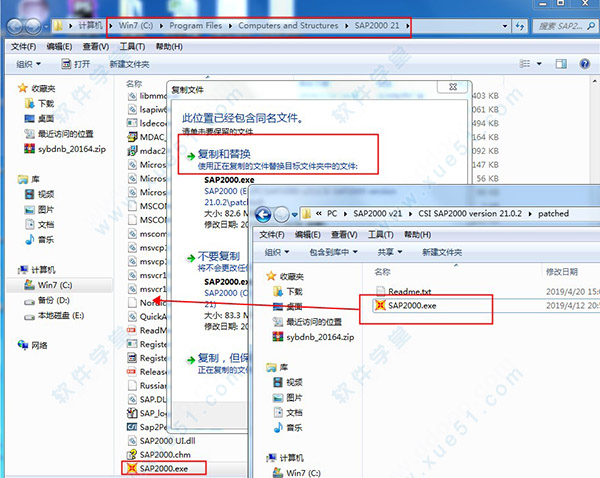Click forward arrow in patched folder window
This screenshot has height=478, width=600.
click(282, 214)
